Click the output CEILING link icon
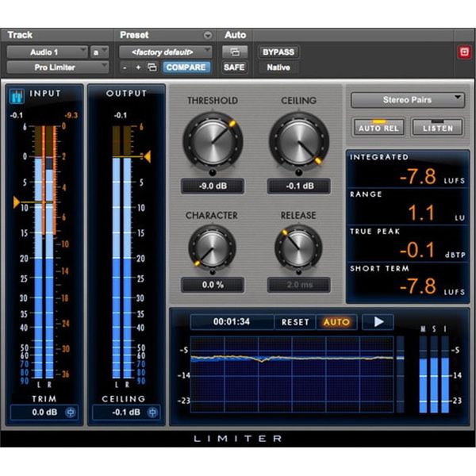Screen dimensions: 476x476 click(x=152, y=413)
